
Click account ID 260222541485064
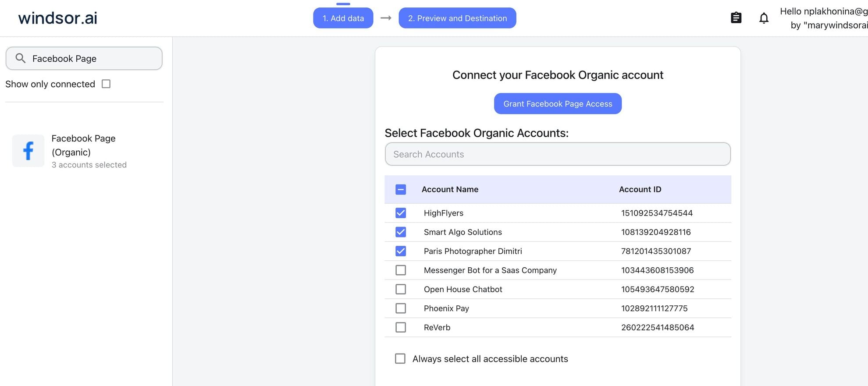658,327
